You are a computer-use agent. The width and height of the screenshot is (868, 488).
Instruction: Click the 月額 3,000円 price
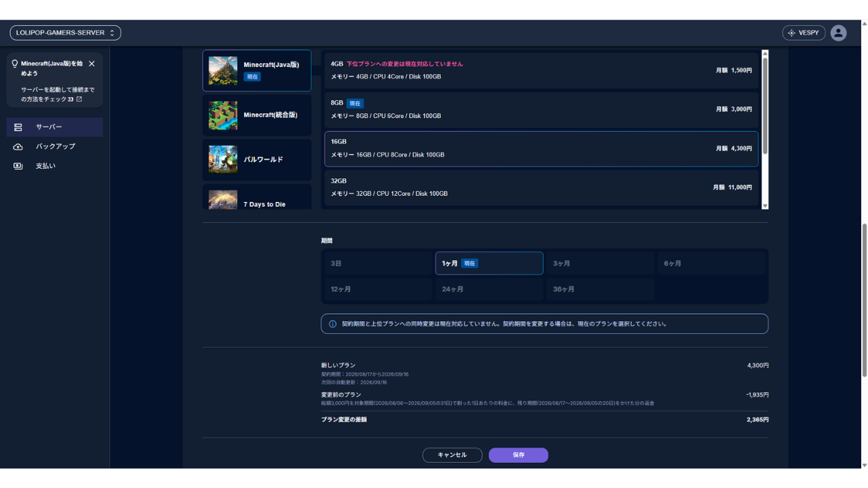734,109
